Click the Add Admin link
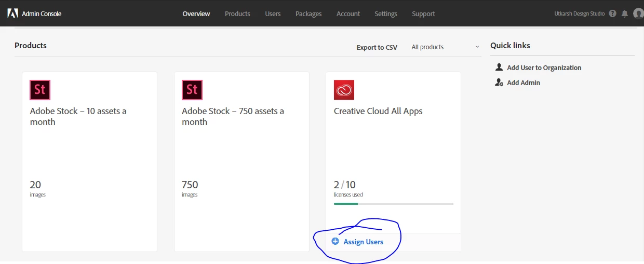The height and width of the screenshot is (264, 644). coord(524,82)
